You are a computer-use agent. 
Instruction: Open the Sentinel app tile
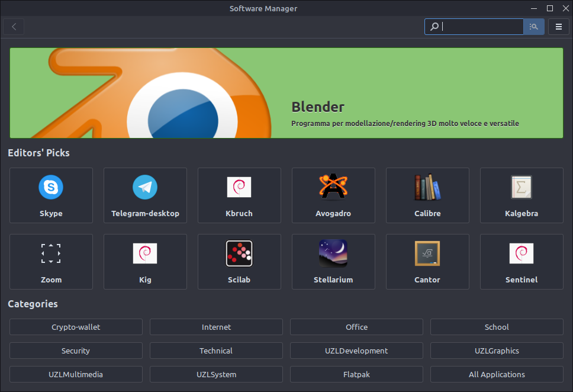pos(522,262)
